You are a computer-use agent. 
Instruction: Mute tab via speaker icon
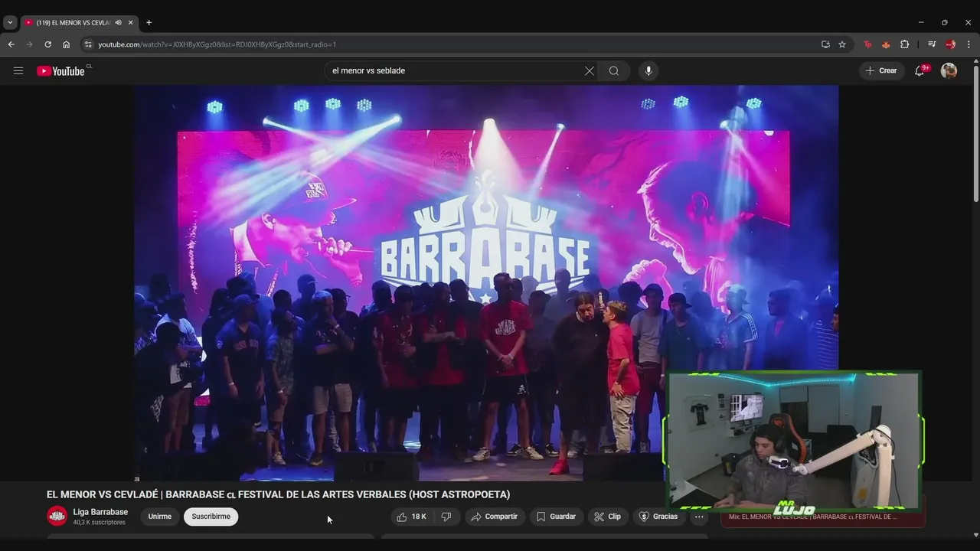tap(118, 23)
